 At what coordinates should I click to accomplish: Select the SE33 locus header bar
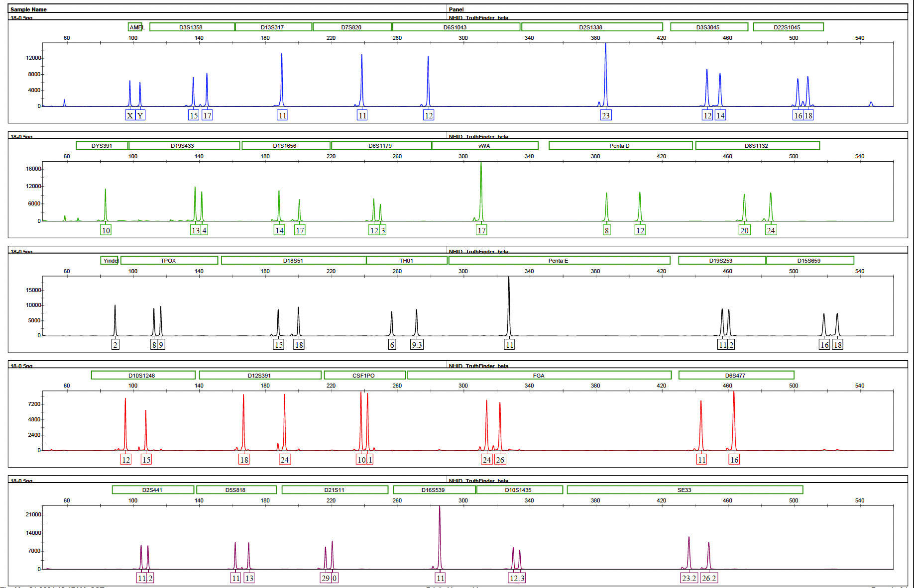685,490
